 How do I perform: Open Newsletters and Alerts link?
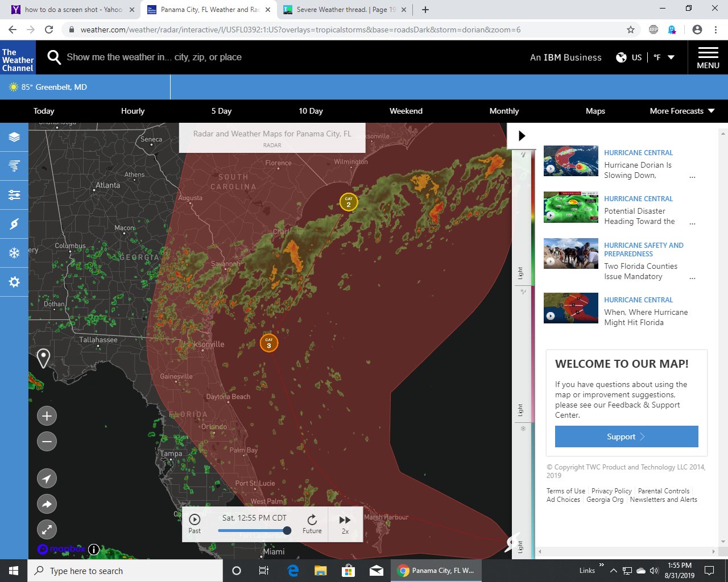click(663, 500)
